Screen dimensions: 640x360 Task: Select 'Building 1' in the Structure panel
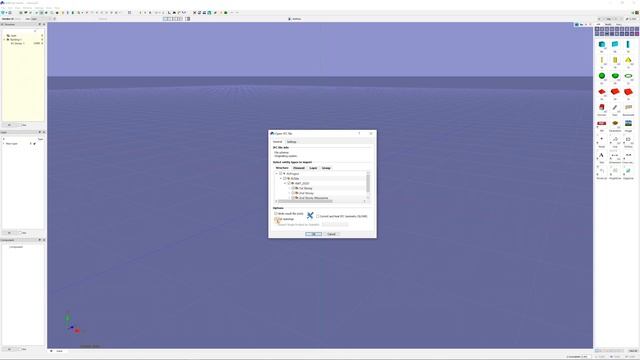tap(16, 39)
